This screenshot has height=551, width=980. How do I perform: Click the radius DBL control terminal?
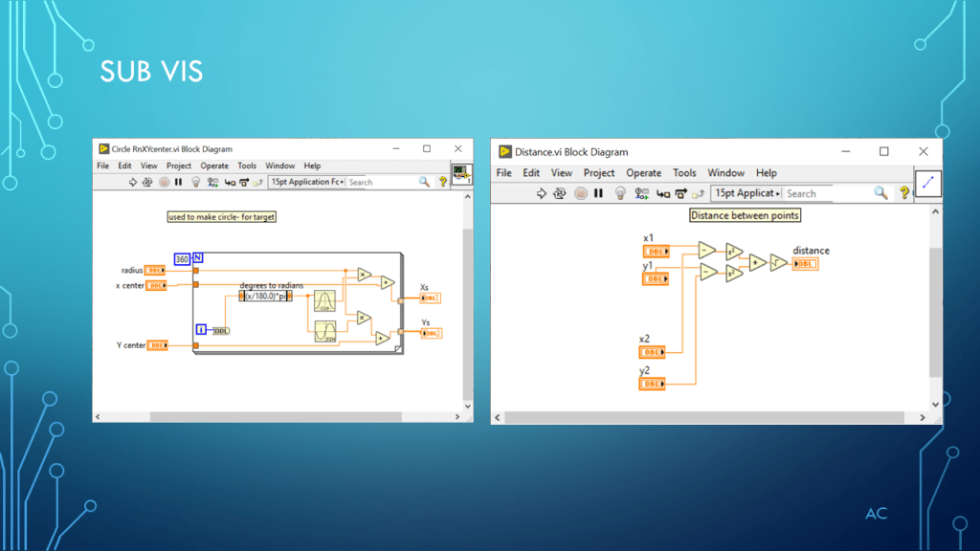[x=156, y=271]
